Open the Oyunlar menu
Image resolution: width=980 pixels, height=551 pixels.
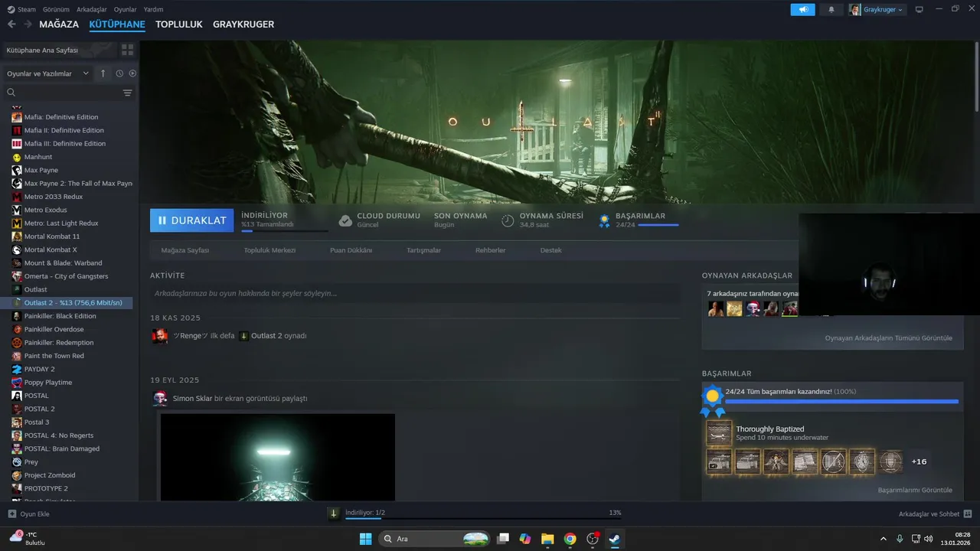click(125, 9)
